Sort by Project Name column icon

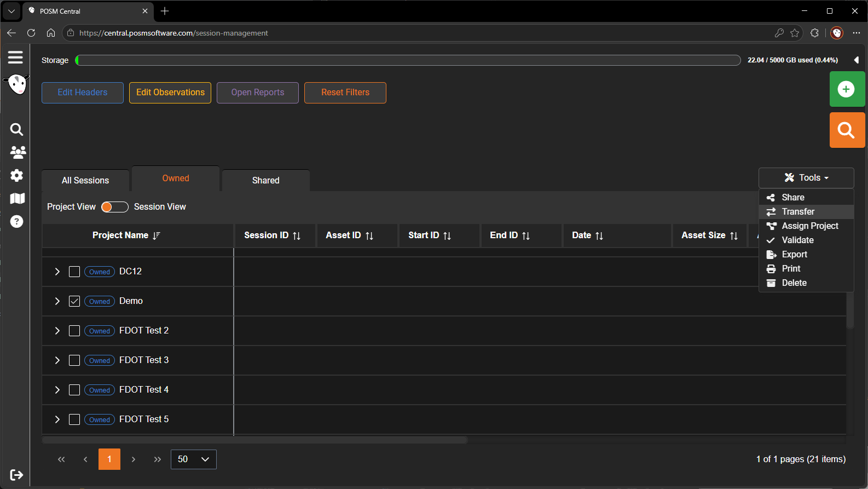coord(157,235)
